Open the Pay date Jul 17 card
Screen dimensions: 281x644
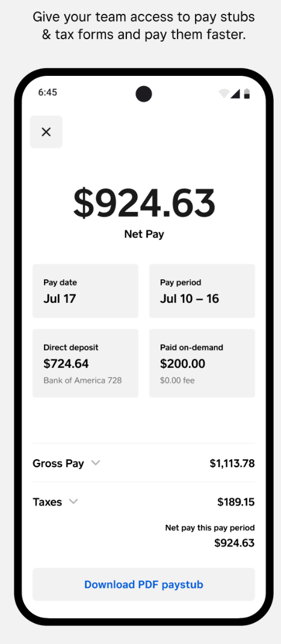85,291
